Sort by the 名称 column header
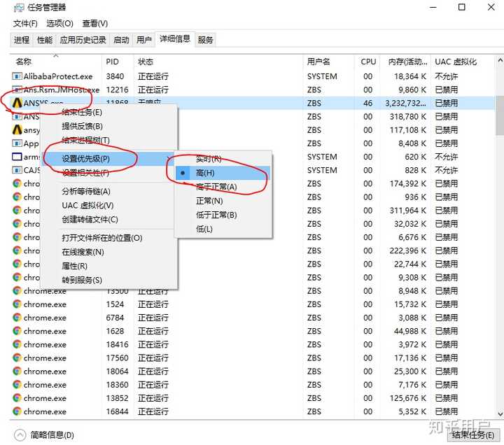The height and width of the screenshot is (445, 504). (56, 62)
